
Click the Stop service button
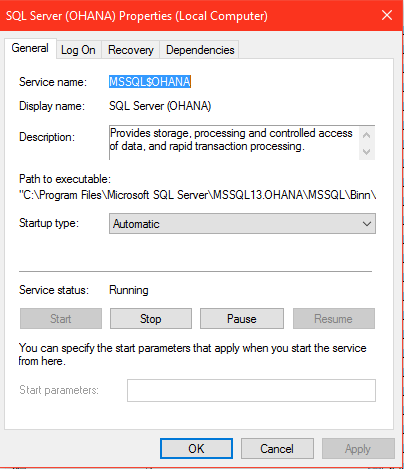[151, 319]
